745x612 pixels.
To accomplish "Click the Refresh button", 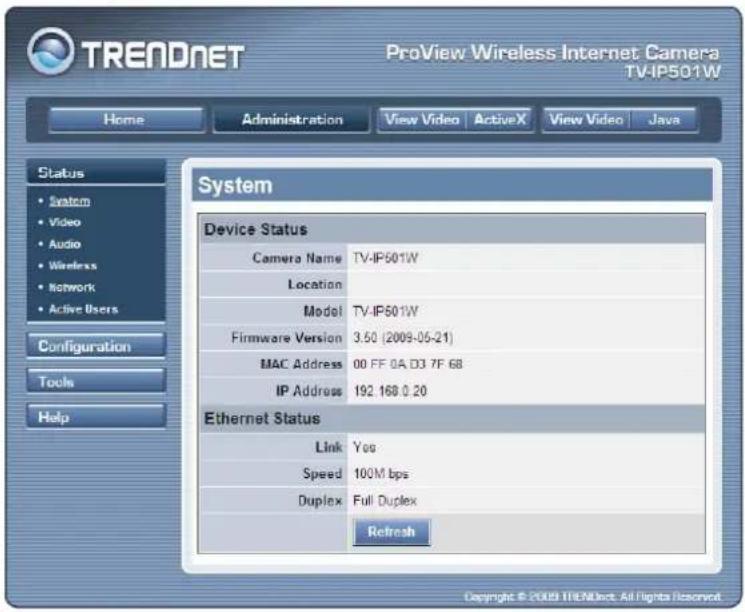I will coord(392,532).
